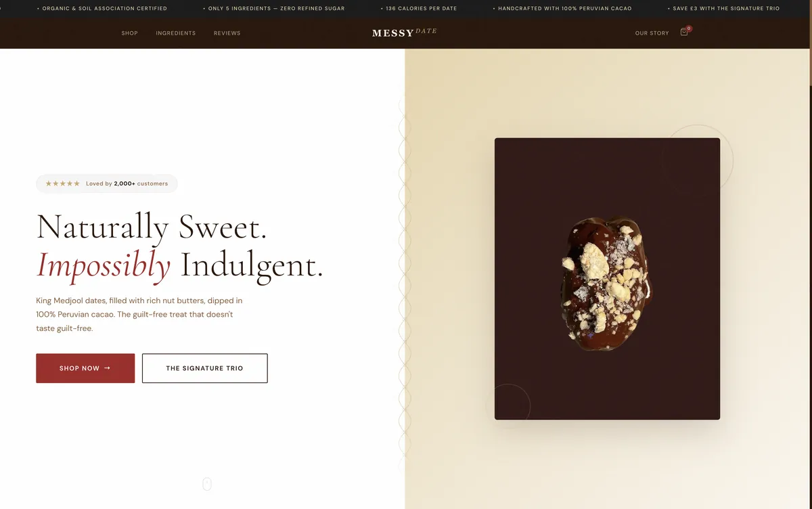This screenshot has height=509, width=812.
Task: Click the Naturally Sweet headline
Action: click(152, 227)
